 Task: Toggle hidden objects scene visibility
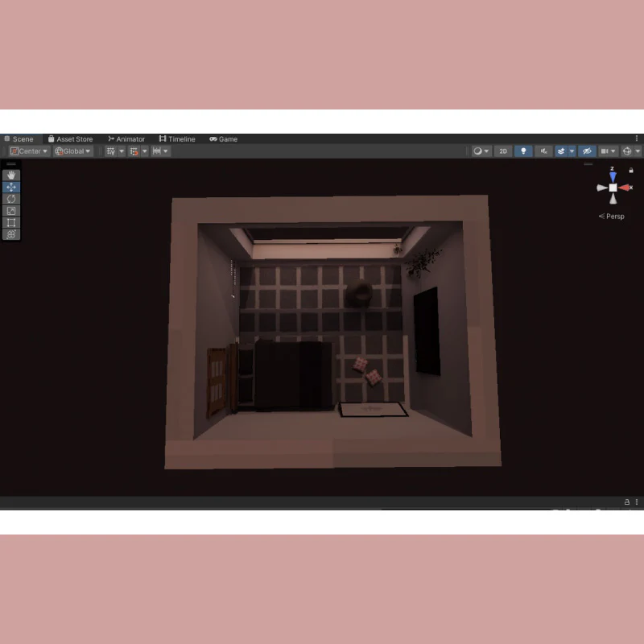point(587,151)
